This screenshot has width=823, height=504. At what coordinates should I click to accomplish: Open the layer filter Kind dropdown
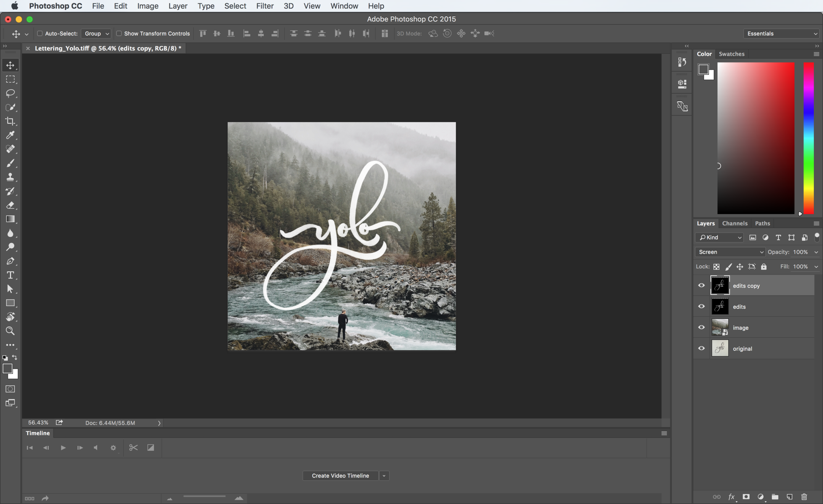coord(719,237)
